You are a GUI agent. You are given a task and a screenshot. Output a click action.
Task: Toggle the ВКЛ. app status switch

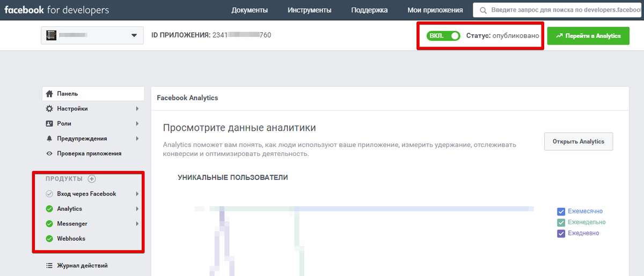point(444,35)
